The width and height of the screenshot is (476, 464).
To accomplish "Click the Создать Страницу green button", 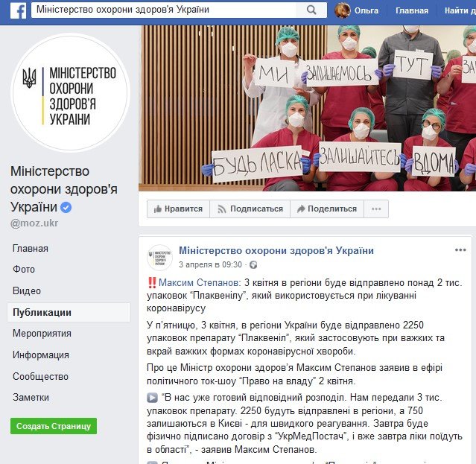I will [x=54, y=426].
